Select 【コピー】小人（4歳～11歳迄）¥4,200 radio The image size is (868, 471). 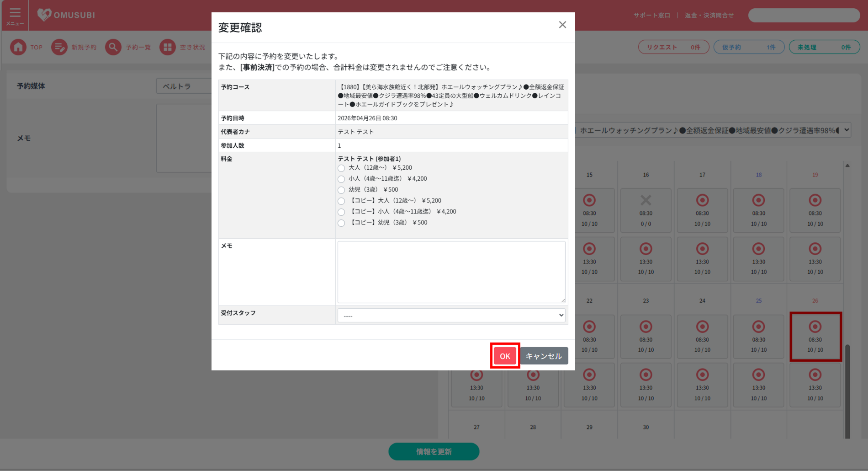tap(341, 212)
